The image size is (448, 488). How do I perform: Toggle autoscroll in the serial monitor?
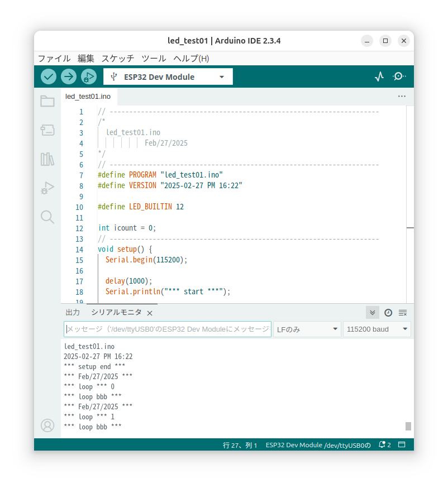[373, 313]
